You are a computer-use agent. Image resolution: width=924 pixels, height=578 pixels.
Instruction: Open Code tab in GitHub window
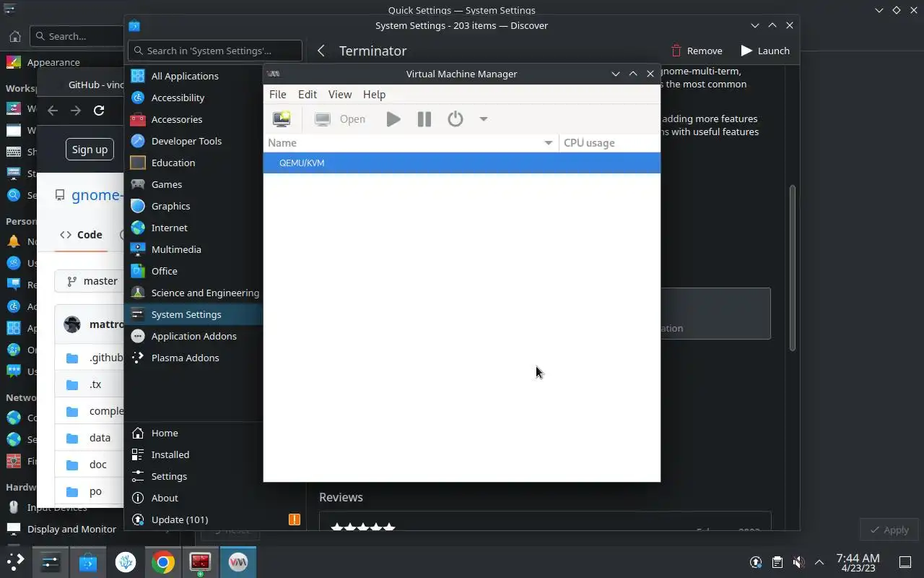tap(82, 235)
